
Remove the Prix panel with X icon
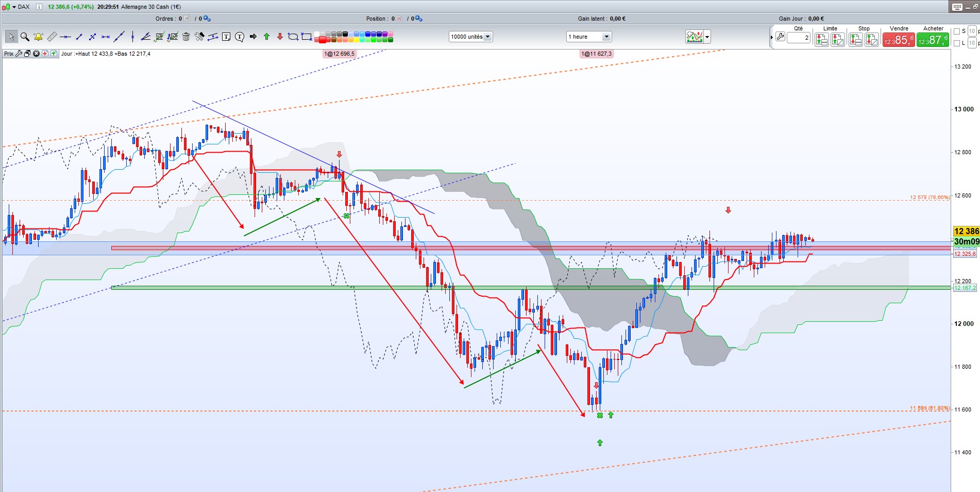[x=36, y=54]
